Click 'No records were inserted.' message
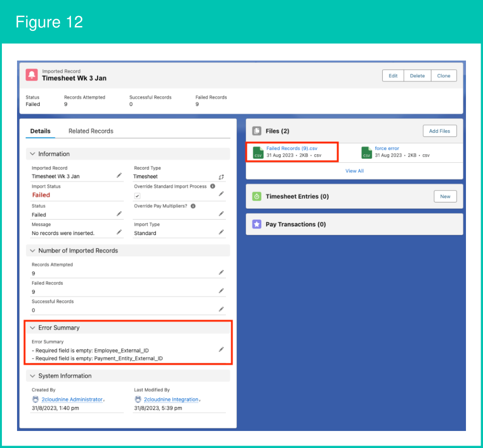 pyautogui.click(x=63, y=233)
